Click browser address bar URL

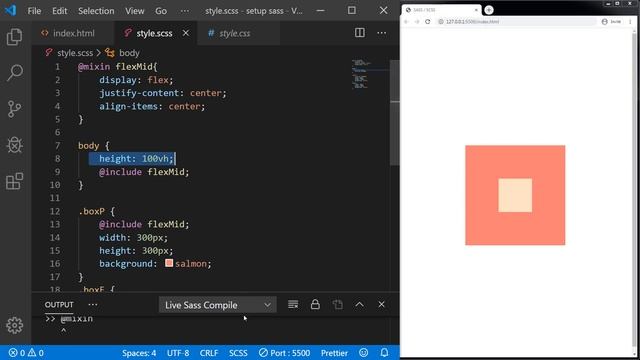pos(472,22)
